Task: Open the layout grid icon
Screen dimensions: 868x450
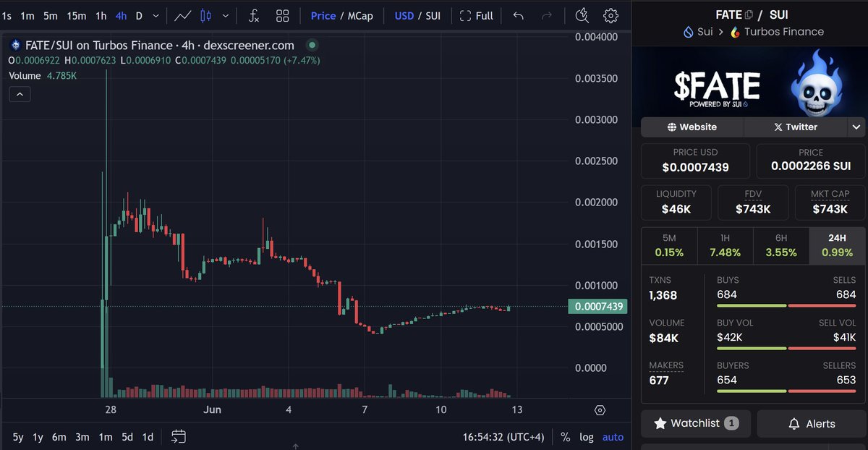Action: (283, 15)
